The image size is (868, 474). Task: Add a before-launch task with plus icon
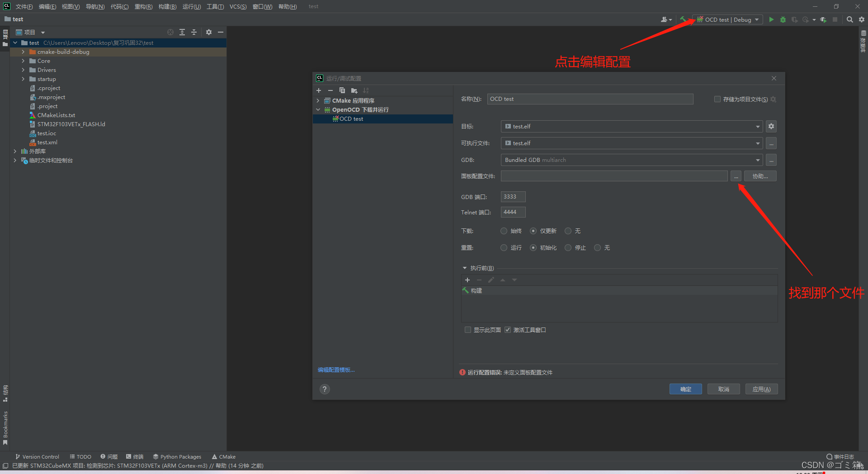coord(467,280)
